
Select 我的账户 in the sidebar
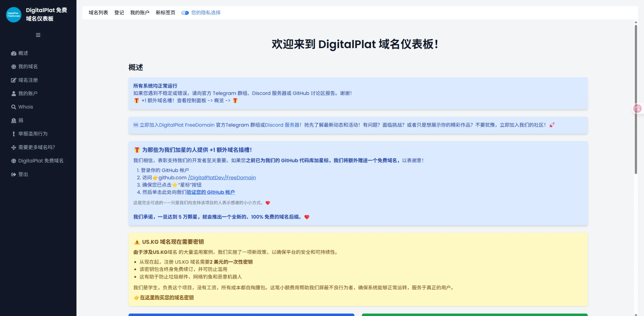click(x=24, y=93)
